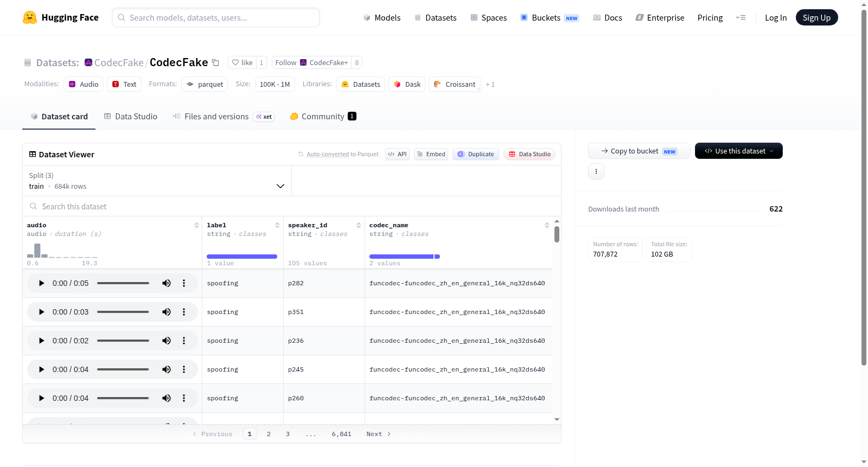Play the p282 audio sample

pos(41,283)
